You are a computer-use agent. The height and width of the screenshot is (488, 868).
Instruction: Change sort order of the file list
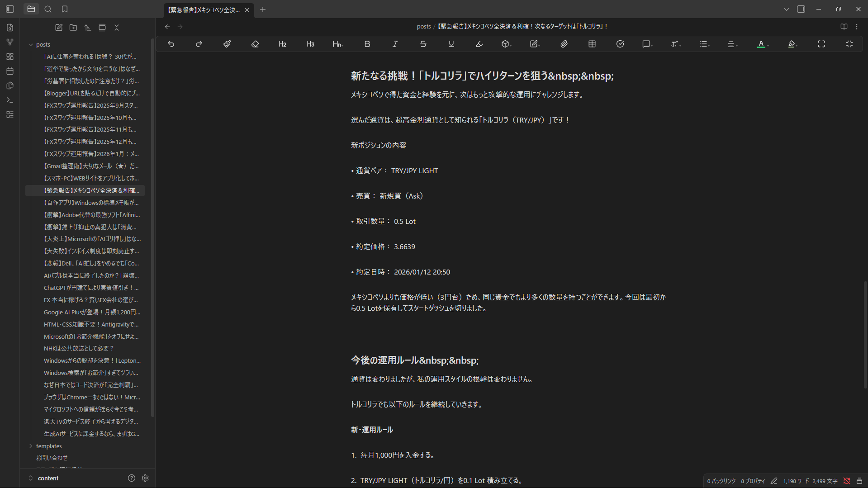coord(87,28)
